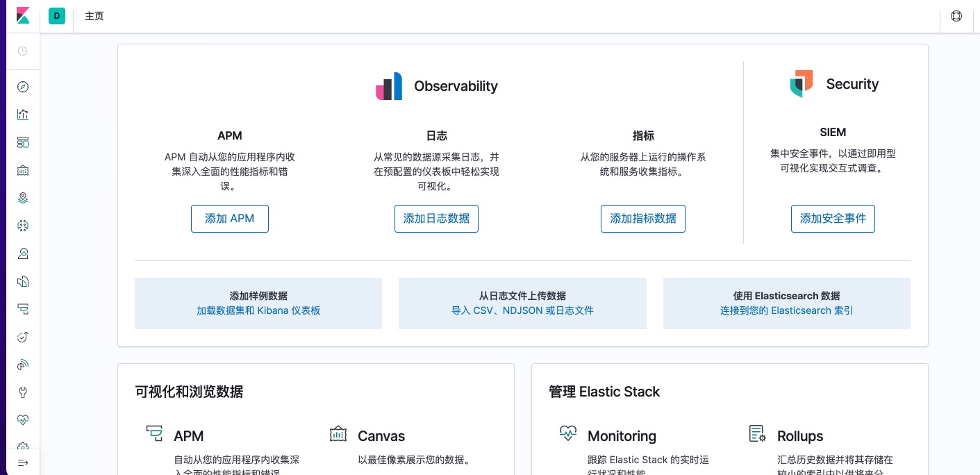
Task: Open Dev Tools wrench icon
Action: click(x=23, y=392)
